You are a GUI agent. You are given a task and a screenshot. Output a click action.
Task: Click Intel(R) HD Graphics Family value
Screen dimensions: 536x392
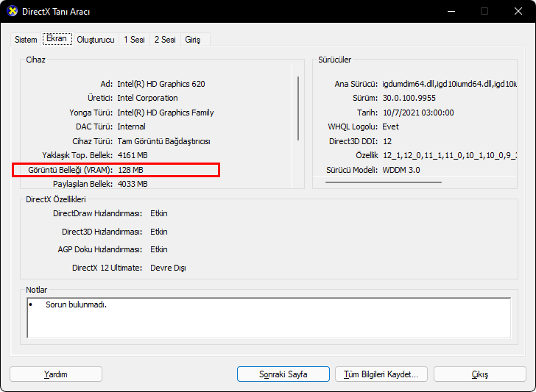(x=166, y=113)
